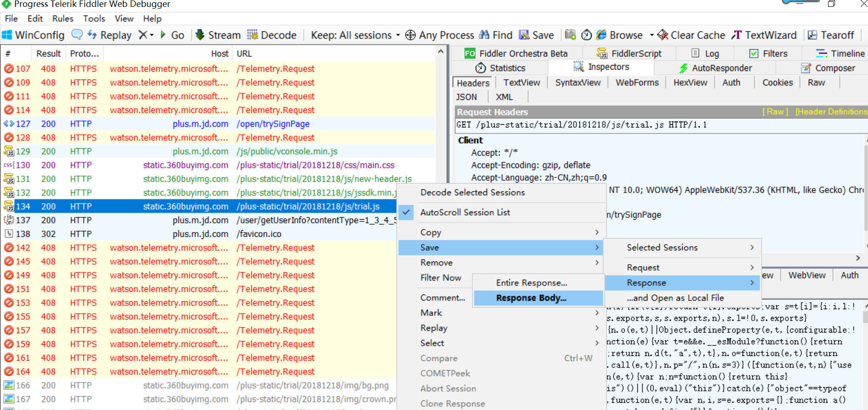
Task: Toggle the Filters checkbox
Action: 754,54
